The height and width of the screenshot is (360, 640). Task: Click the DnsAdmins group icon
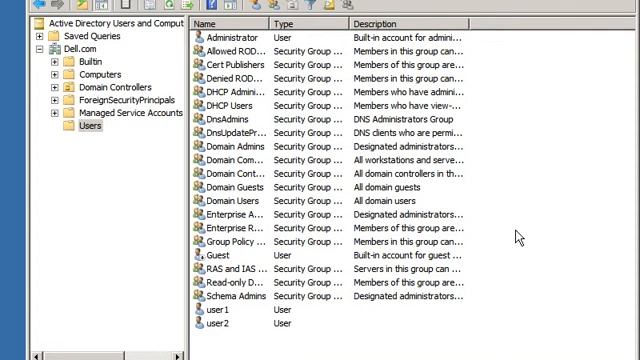point(199,119)
